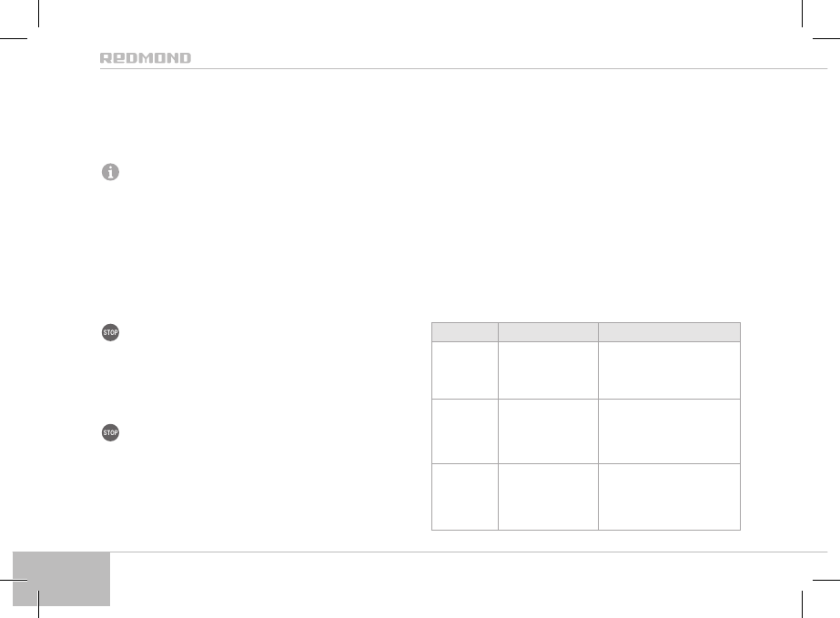Screen dimensions: 840x618
Task: Click the first body row's leftmost table cell
Action: (464, 370)
